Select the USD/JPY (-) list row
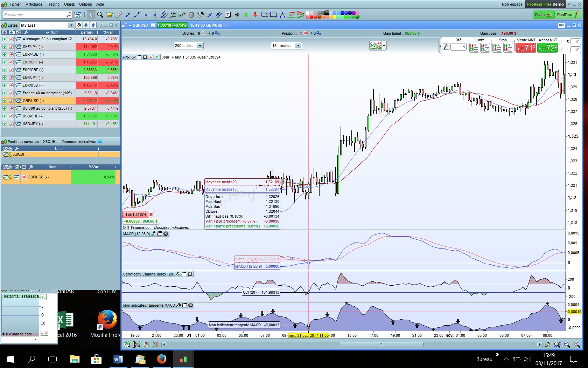Viewport: 588px width, 368px height. pyautogui.click(x=60, y=124)
